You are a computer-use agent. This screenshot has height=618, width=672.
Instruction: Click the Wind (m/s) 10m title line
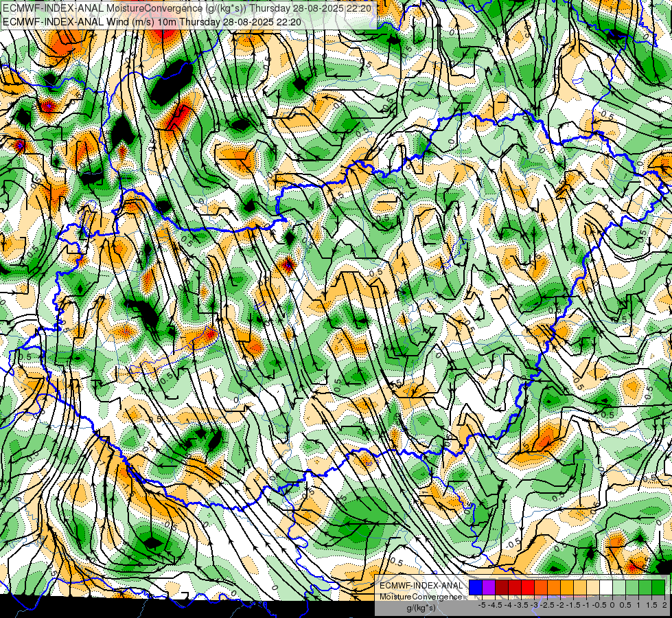tap(152, 22)
